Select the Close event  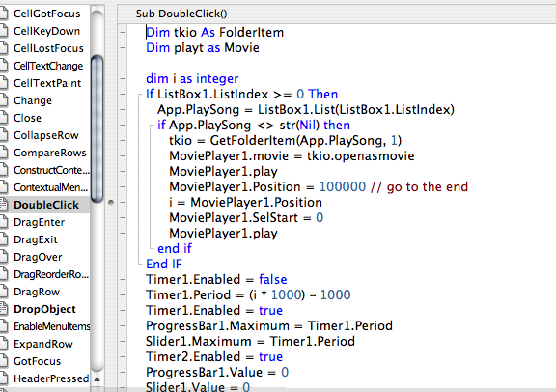tap(27, 118)
